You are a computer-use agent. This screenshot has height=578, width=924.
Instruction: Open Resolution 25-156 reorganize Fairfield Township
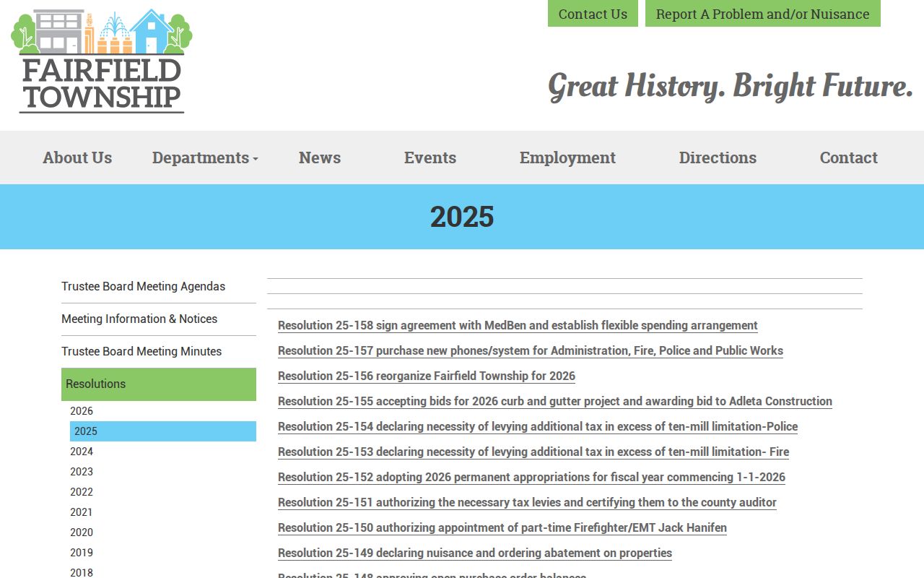427,376
